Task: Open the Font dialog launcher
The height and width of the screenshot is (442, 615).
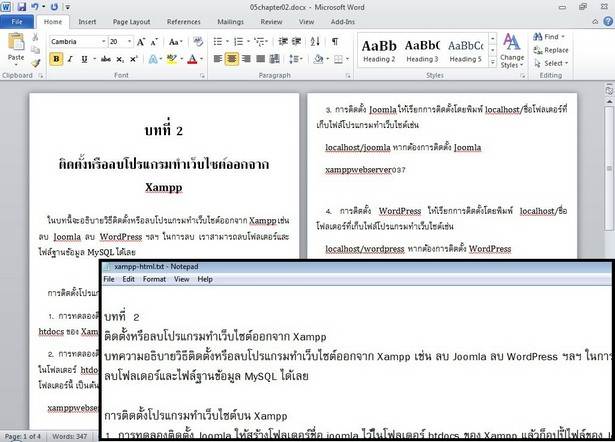Action: (x=202, y=76)
